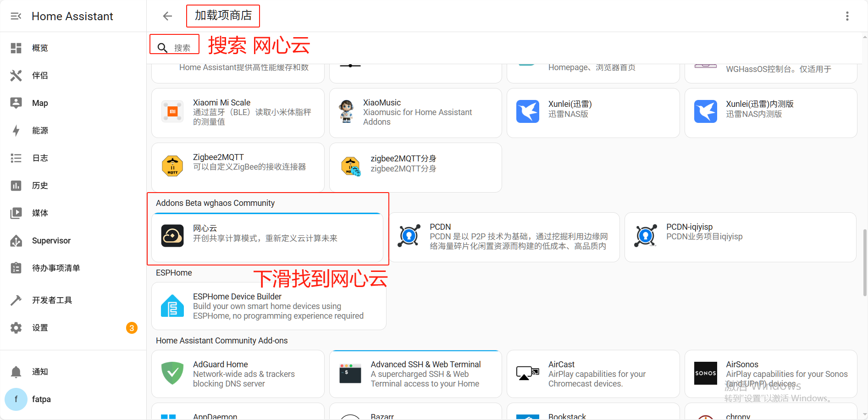Image resolution: width=868 pixels, height=420 pixels.
Task: Click the PCDN add-on icon
Action: [409, 236]
